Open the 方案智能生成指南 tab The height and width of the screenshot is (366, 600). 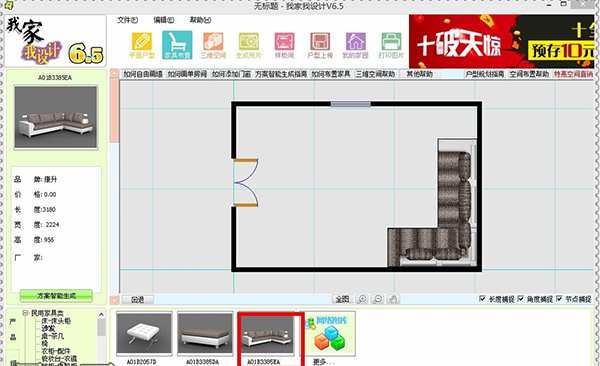280,74
